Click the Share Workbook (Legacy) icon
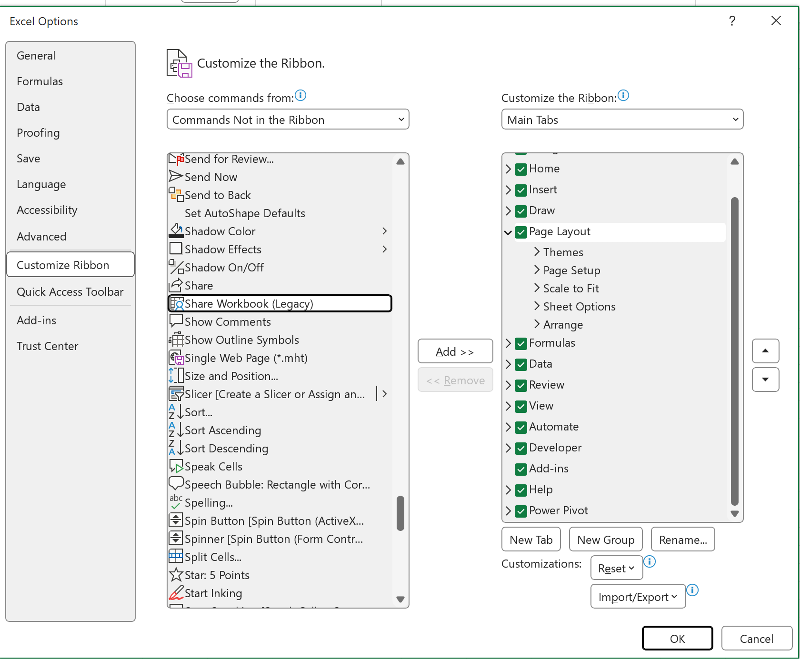The height and width of the screenshot is (659, 800). point(177,303)
